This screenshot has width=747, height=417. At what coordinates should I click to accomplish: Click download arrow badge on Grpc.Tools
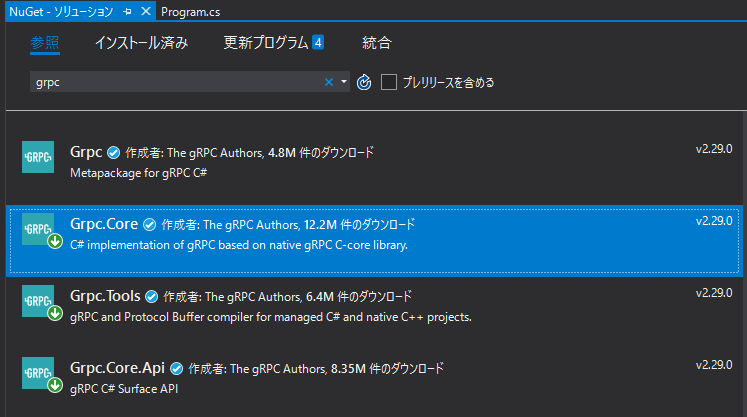tap(55, 313)
